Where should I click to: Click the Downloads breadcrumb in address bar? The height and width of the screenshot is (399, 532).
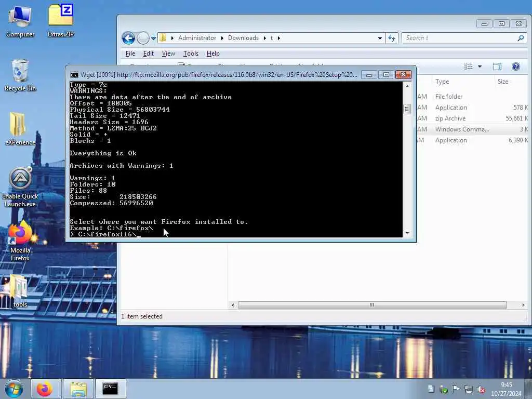pos(243,38)
